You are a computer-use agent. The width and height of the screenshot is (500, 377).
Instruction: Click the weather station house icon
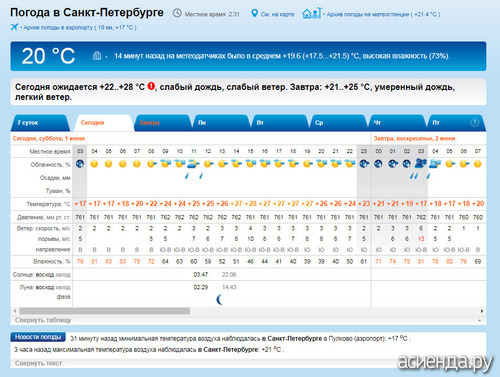[312, 13]
